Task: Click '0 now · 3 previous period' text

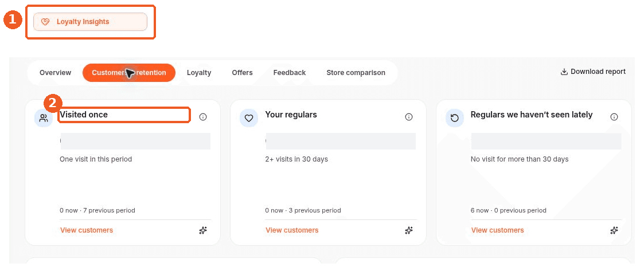Action: coord(303,211)
